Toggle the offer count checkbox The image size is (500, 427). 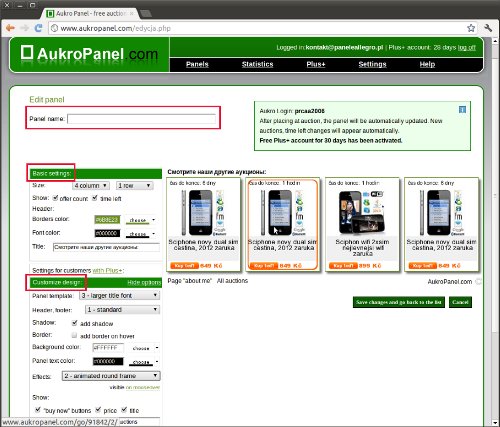pyautogui.click(x=56, y=198)
